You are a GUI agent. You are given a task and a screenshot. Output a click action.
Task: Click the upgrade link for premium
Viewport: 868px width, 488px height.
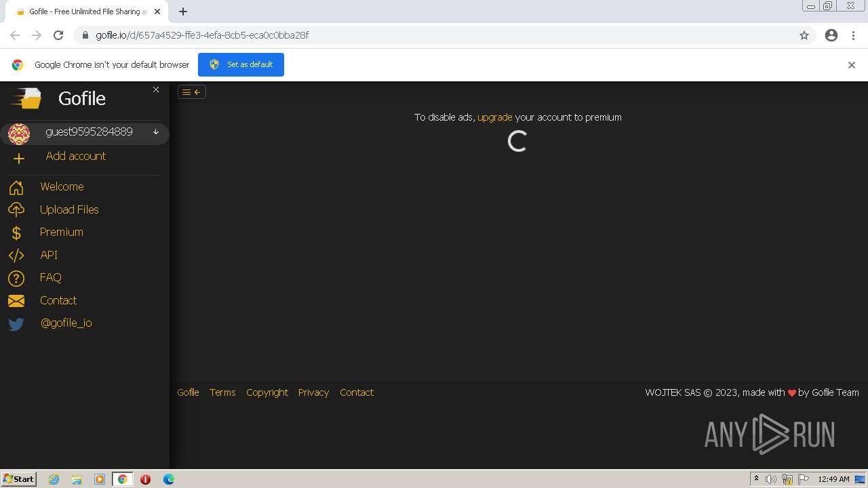[495, 117]
